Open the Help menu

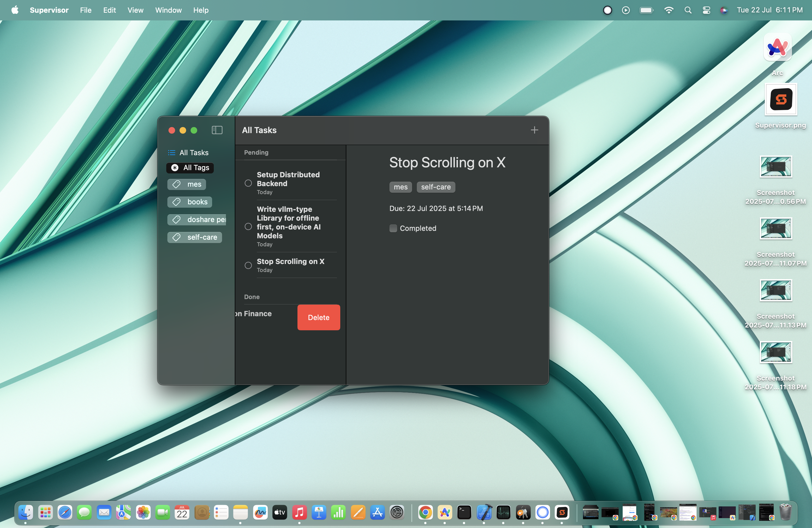(x=201, y=10)
